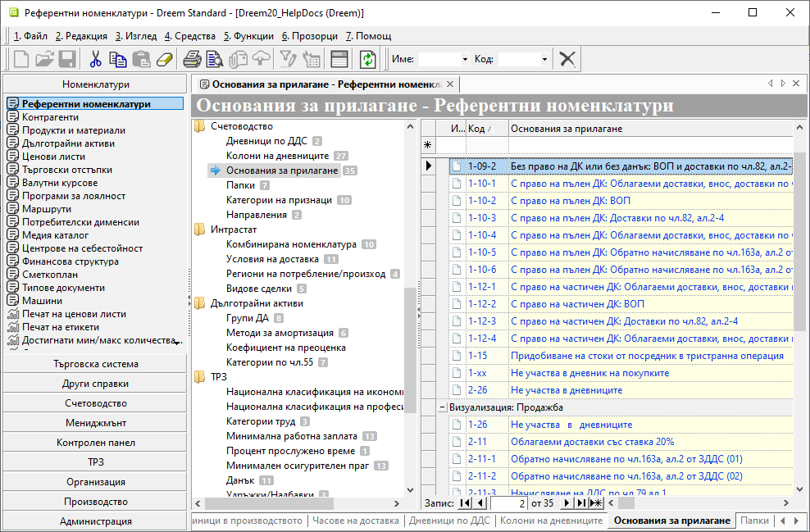Go to the next record in navigator
Image resolution: width=810 pixels, height=532 pixels.
pos(567,503)
